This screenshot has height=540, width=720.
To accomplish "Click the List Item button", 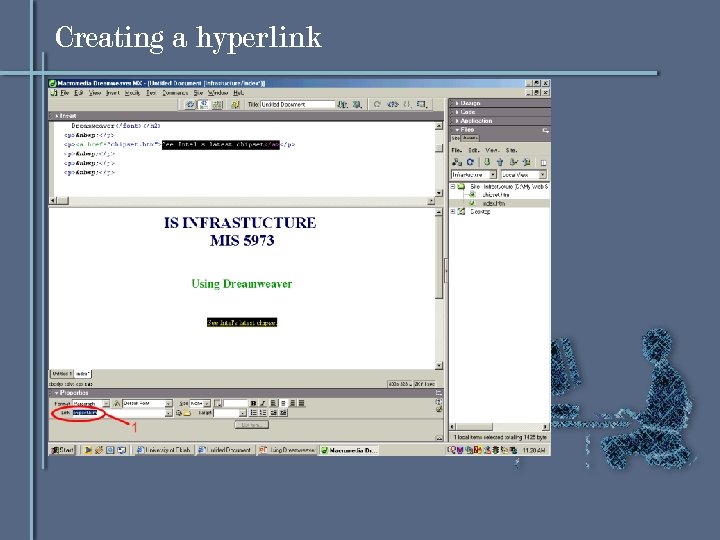I will pos(251,425).
